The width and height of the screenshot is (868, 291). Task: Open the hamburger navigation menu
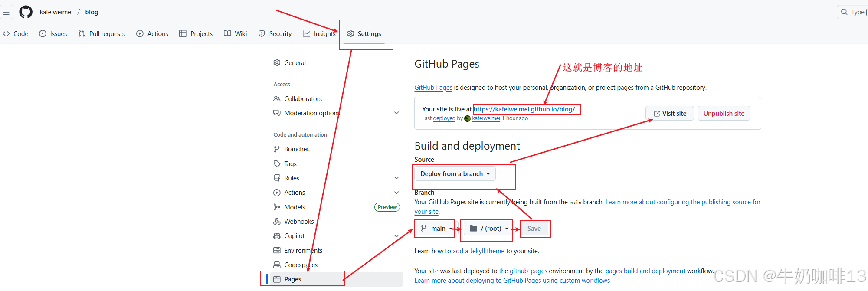(6, 12)
